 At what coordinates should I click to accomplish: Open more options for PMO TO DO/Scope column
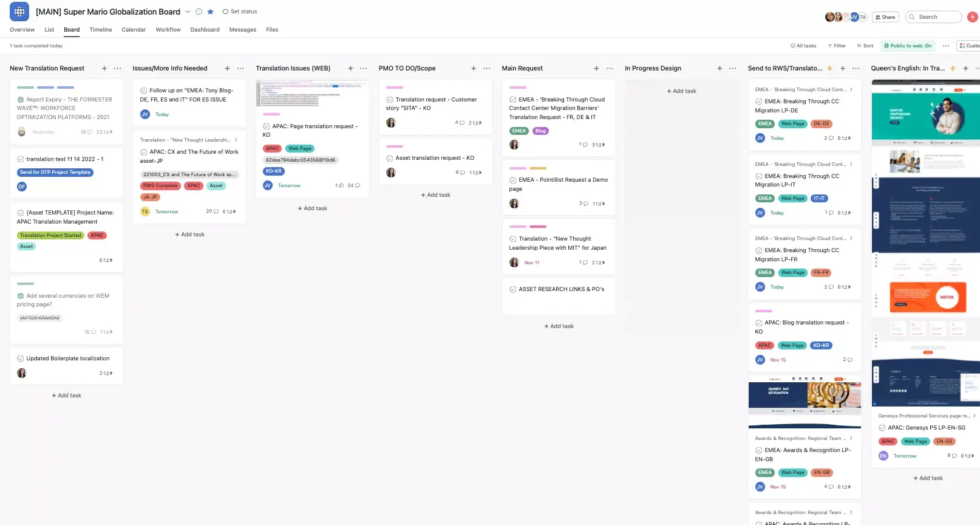pos(487,69)
